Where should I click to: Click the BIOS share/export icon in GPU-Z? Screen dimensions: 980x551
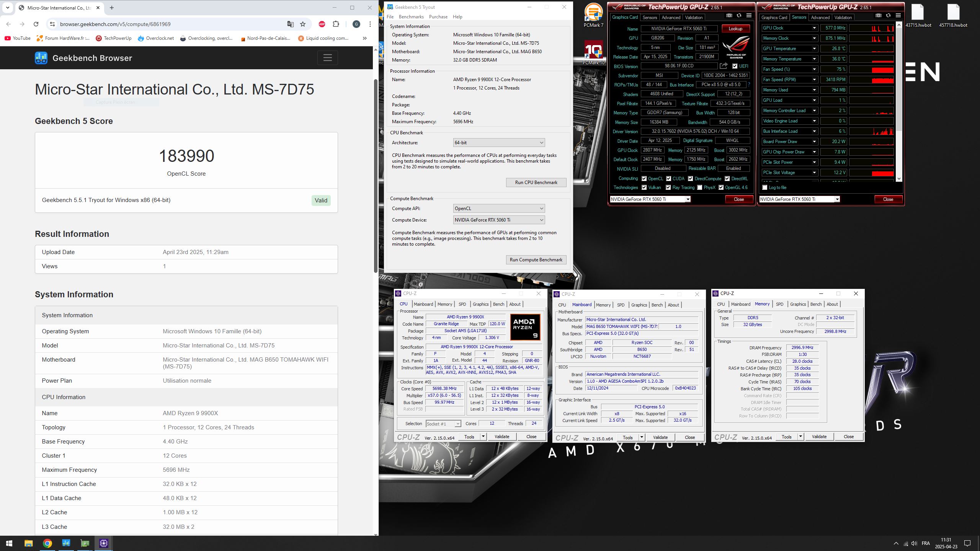click(x=724, y=66)
